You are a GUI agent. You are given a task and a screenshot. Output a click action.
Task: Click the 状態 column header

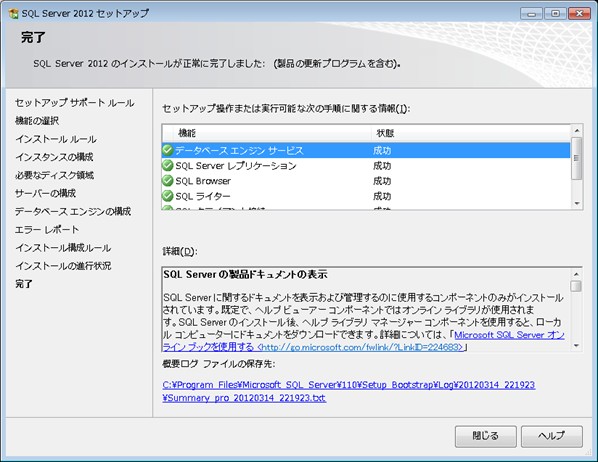coord(471,133)
